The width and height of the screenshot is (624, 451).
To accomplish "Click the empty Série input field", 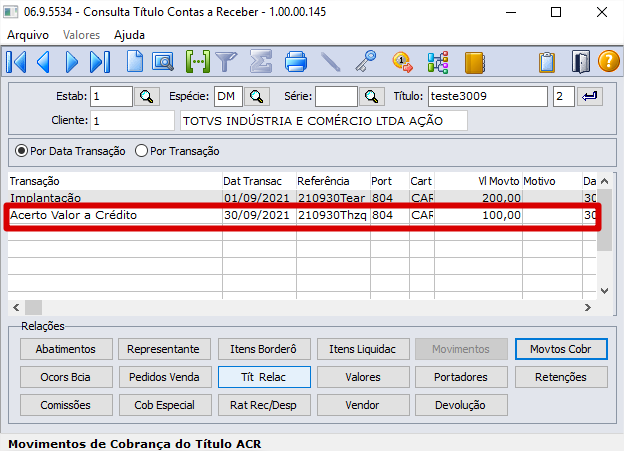I will pos(336,96).
